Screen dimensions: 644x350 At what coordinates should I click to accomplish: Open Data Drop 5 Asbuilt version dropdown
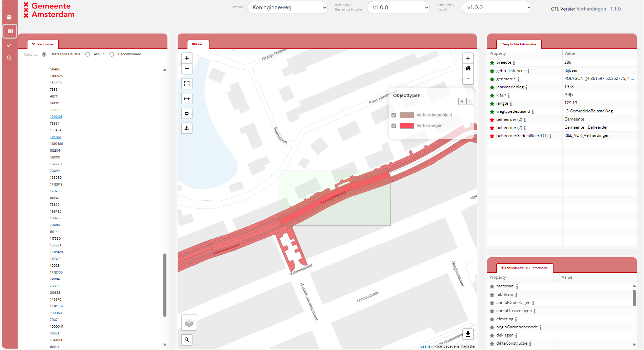(x=497, y=7)
